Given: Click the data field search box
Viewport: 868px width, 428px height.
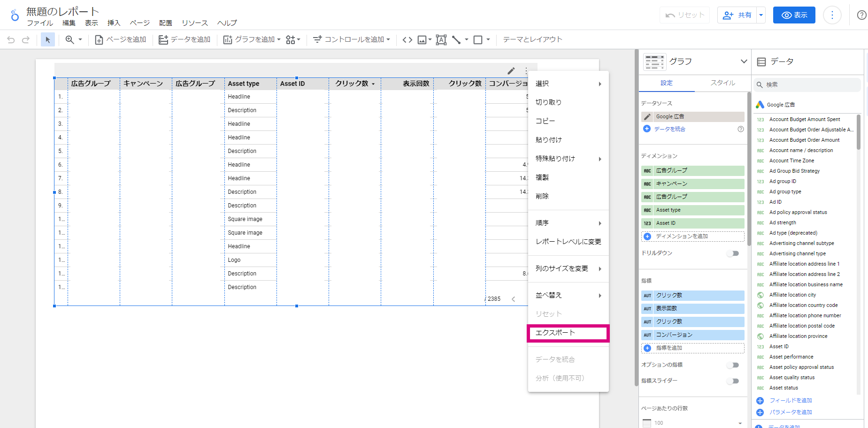Looking at the screenshot, I should click(x=807, y=85).
